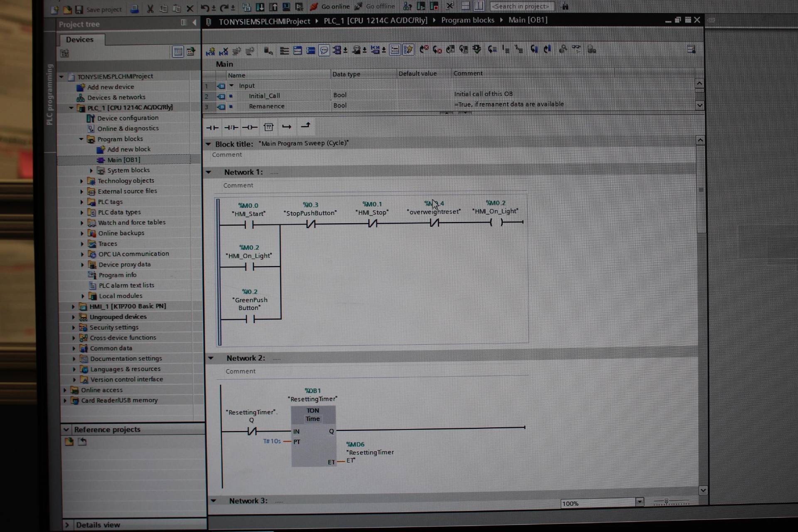Insert an output coil instruction
This screenshot has width=798, height=532.
tap(249, 127)
